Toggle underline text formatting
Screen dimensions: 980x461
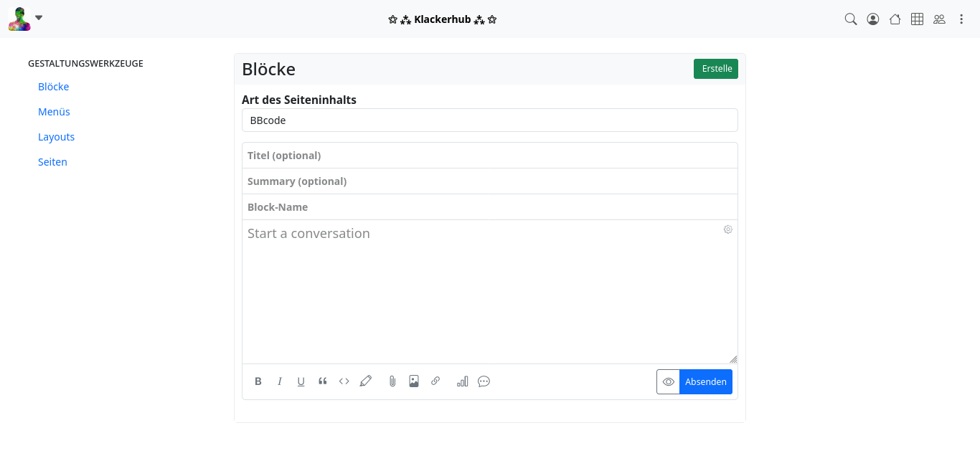tap(301, 381)
